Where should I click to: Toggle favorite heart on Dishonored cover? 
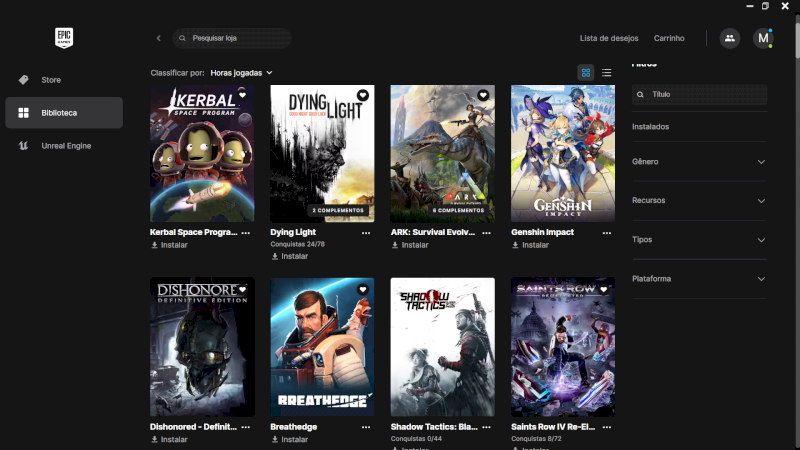point(242,289)
